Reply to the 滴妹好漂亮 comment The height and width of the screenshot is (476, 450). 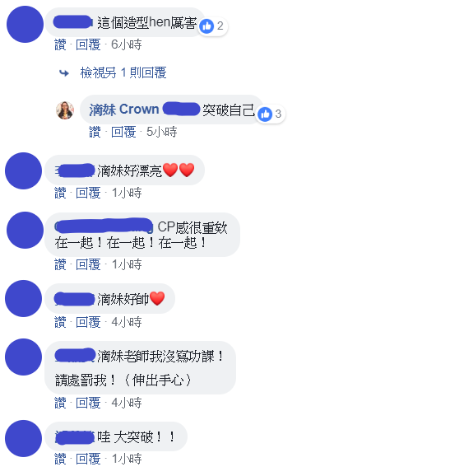88,193
